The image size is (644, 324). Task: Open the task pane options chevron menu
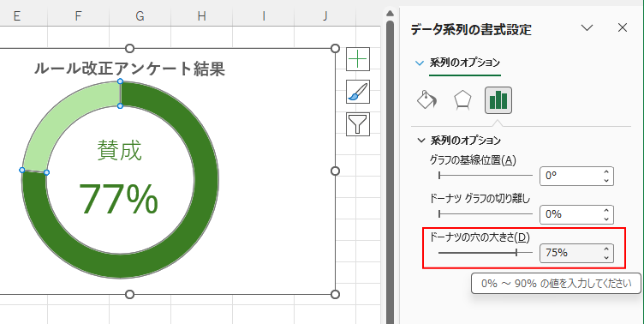(587, 27)
